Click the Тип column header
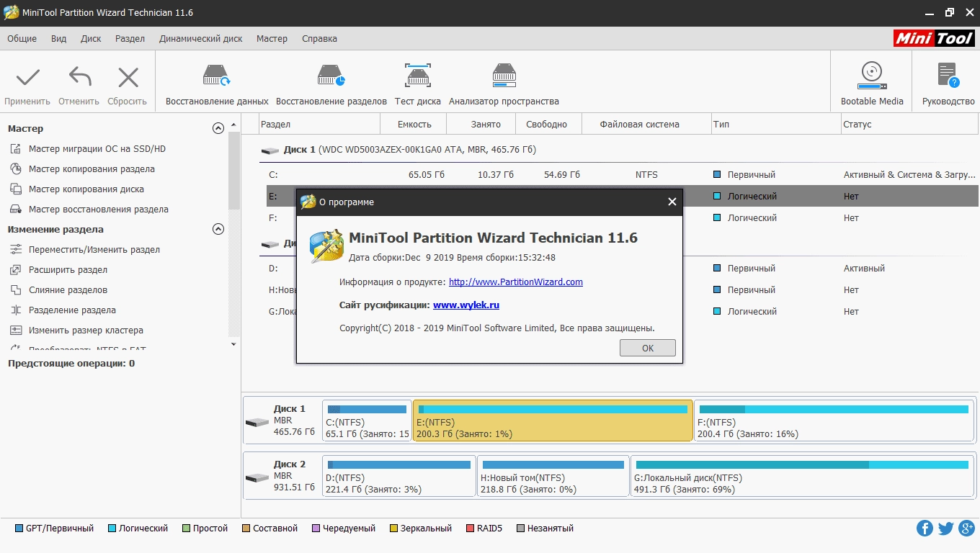Viewport: 980px width, 553px height. pyautogui.click(x=775, y=124)
